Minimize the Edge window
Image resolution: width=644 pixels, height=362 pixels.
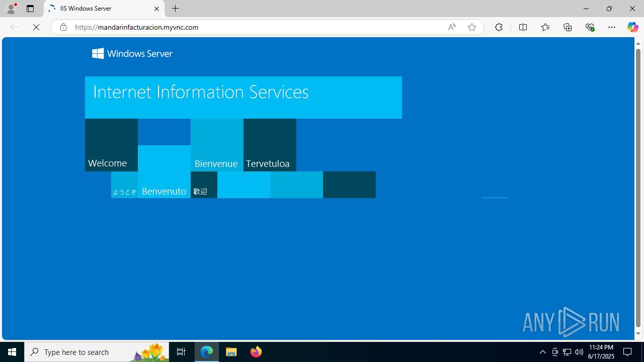pyautogui.click(x=586, y=9)
